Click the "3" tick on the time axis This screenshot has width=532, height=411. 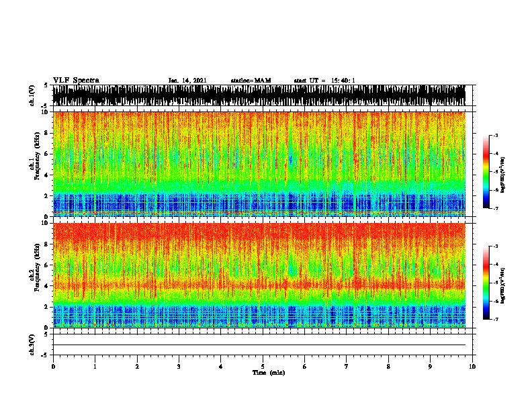(179, 367)
